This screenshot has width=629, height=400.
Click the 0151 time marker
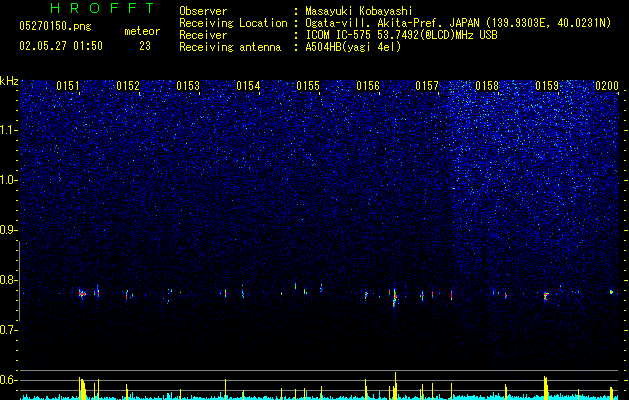(x=68, y=86)
